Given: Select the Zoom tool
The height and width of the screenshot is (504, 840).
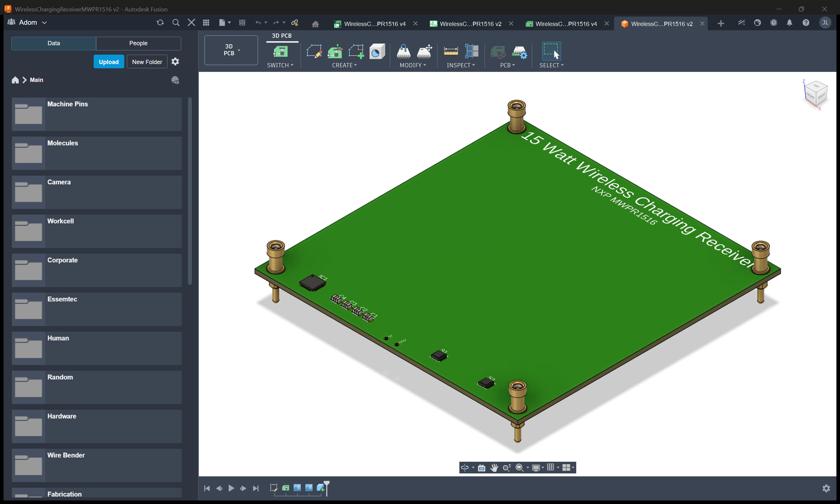Looking at the screenshot, I should pos(506,468).
